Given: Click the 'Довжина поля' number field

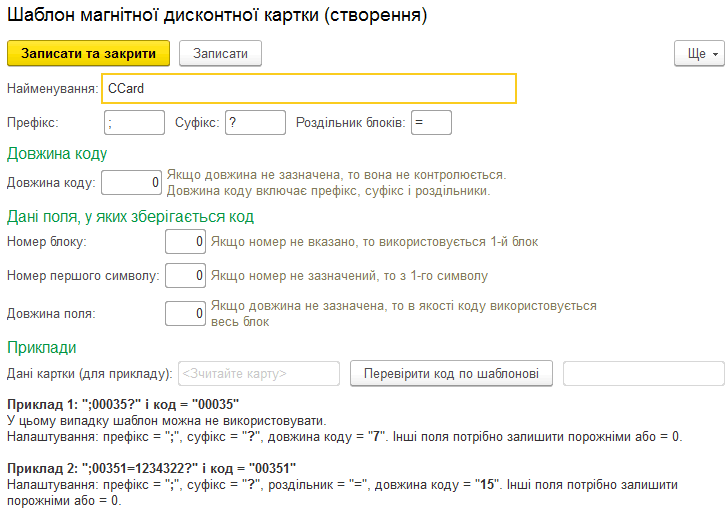Looking at the screenshot, I should pos(185,313).
